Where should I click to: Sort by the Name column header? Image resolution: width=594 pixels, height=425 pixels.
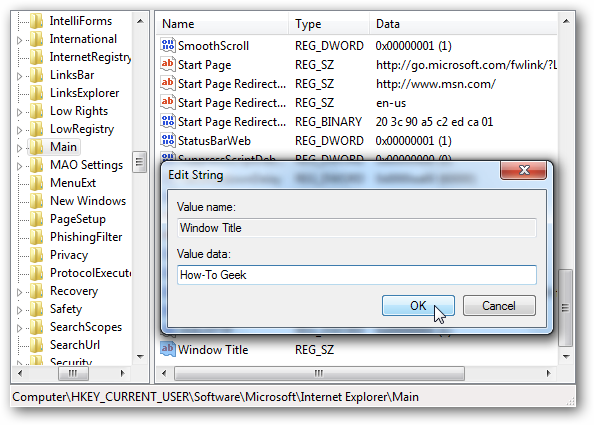click(223, 23)
